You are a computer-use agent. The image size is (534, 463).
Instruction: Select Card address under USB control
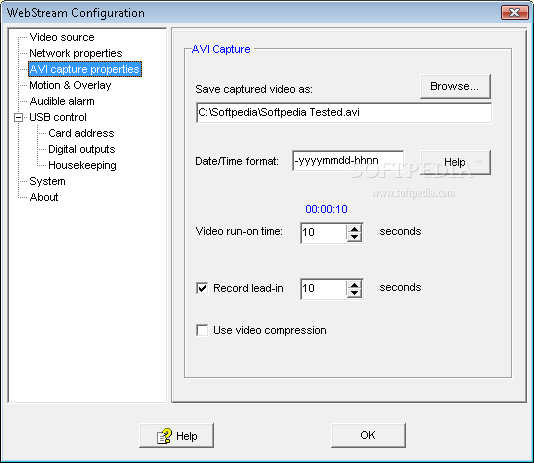(81, 133)
